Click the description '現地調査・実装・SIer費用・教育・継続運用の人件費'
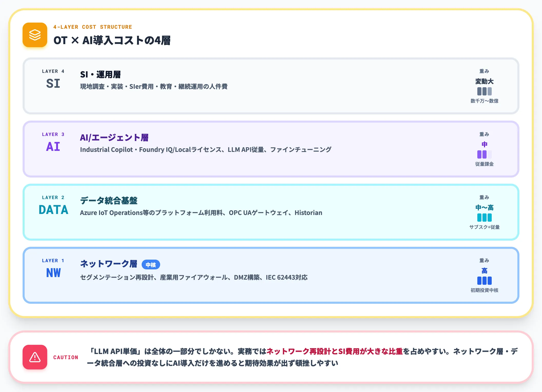The height and width of the screenshot is (392, 542). tap(154, 87)
